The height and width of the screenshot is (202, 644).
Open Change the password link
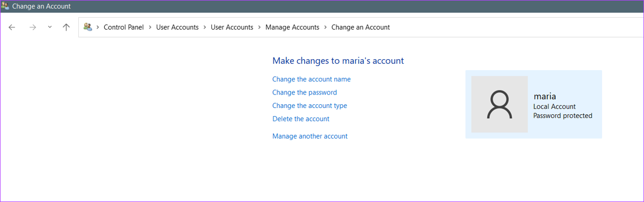pyautogui.click(x=305, y=92)
